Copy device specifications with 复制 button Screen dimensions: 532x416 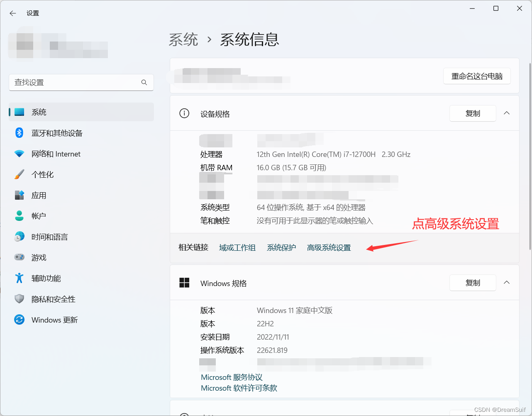(473, 113)
